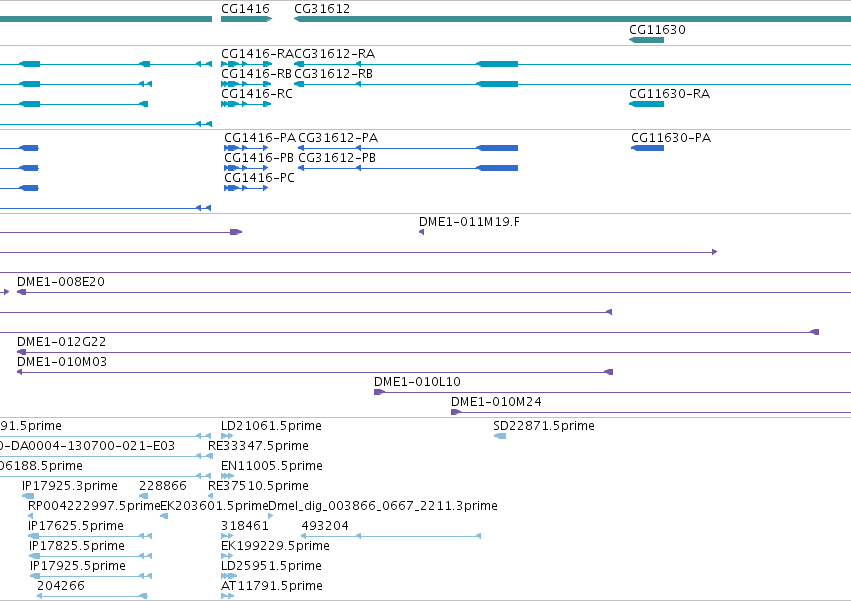Click the LD21061.5prime EST
851x601 pixels.
[x=227, y=436]
